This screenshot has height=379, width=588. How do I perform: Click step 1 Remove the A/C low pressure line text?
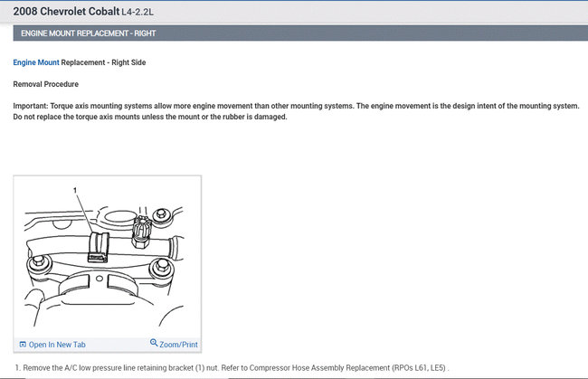(x=232, y=368)
